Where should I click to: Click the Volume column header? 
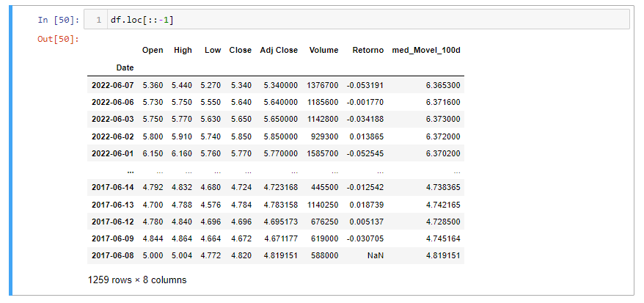pos(324,50)
